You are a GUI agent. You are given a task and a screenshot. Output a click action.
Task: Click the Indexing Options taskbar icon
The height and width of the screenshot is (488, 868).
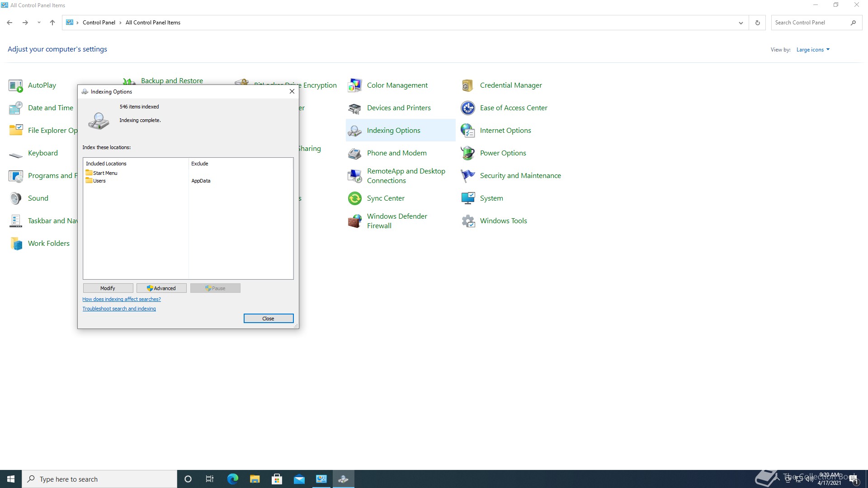(x=344, y=479)
